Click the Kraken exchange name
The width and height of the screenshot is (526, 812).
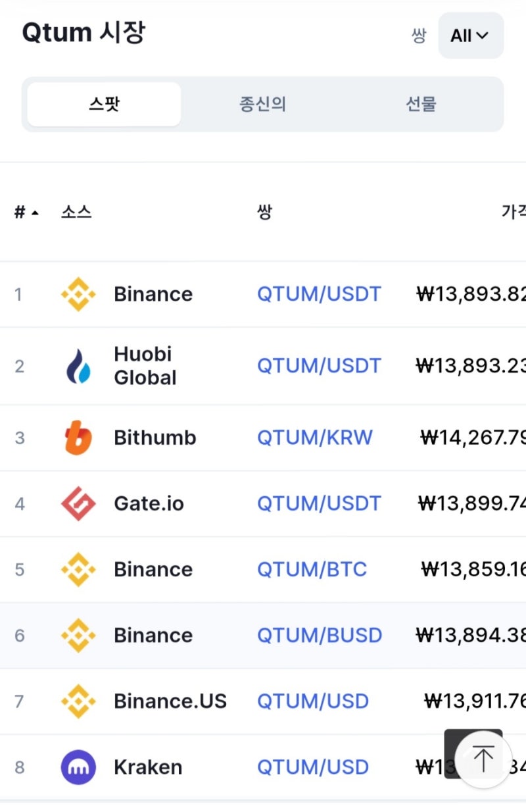(147, 767)
